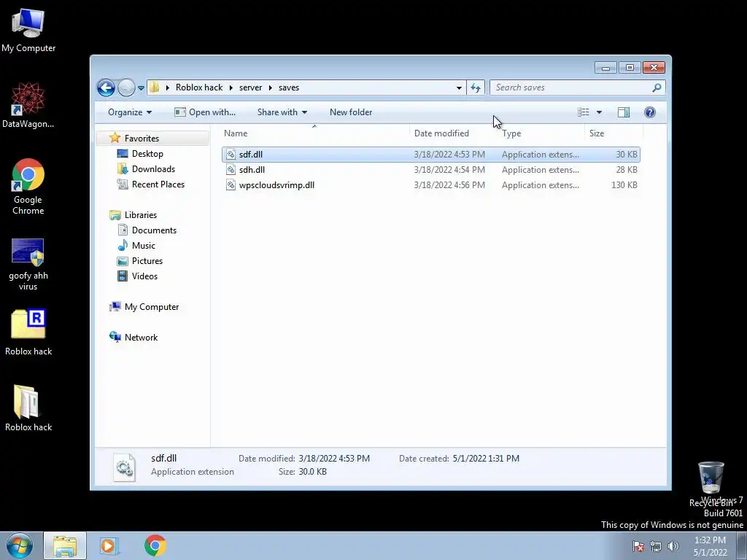This screenshot has width=747, height=560.
Task: Select Favorites in navigation pane
Action: coord(142,139)
